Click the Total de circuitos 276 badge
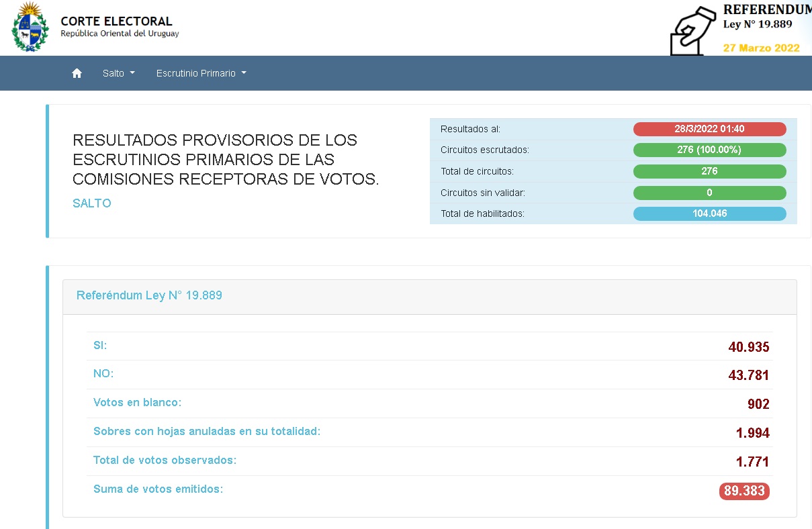Image resolution: width=812 pixels, height=529 pixels. [x=709, y=171]
